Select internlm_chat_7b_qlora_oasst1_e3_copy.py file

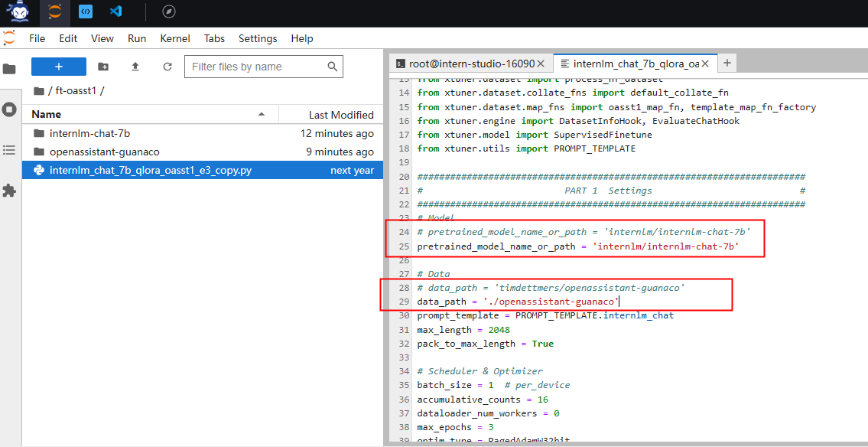tap(203, 171)
